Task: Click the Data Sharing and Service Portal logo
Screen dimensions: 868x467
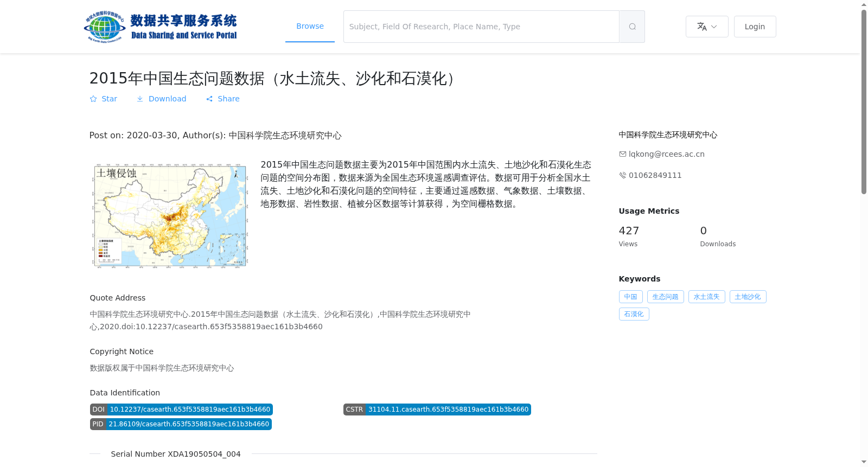Action: pos(161,27)
